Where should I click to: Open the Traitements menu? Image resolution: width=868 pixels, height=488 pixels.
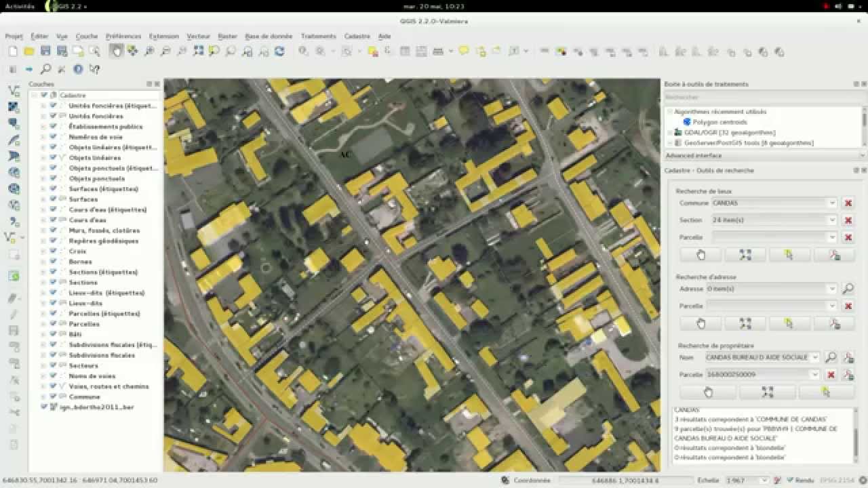[x=318, y=37]
